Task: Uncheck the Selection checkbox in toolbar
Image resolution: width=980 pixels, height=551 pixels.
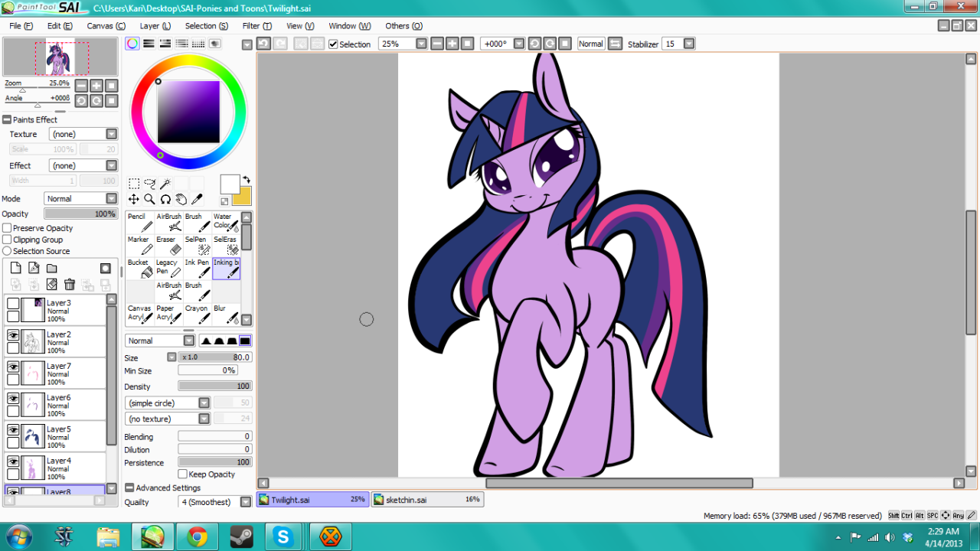Action: pos(333,44)
